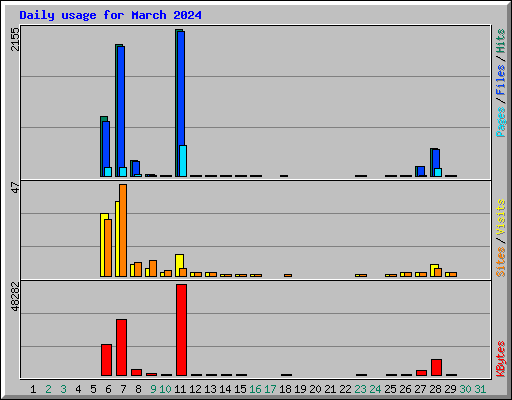Click the day 15 axis label

[240, 389]
